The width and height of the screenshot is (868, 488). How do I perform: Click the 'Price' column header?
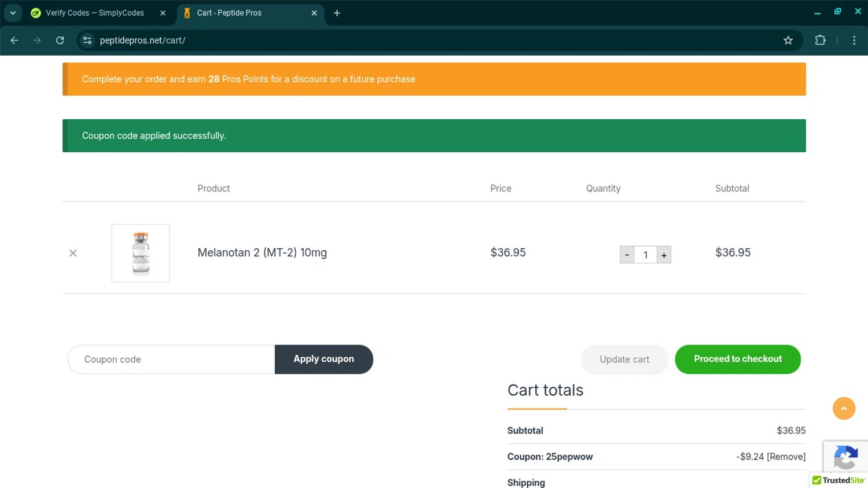(501, 188)
